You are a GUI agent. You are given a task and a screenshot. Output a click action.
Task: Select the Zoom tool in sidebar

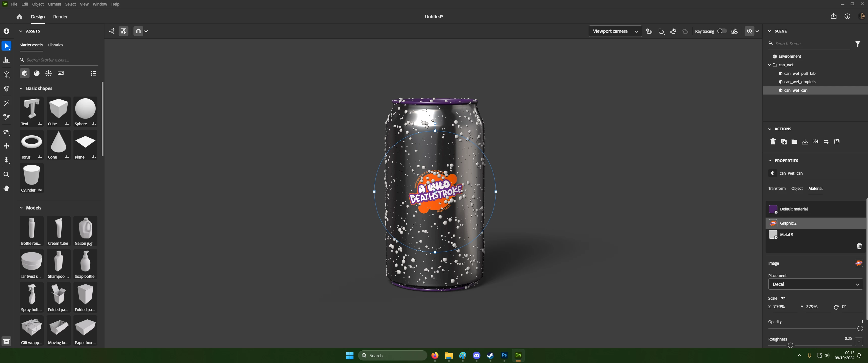(6, 174)
